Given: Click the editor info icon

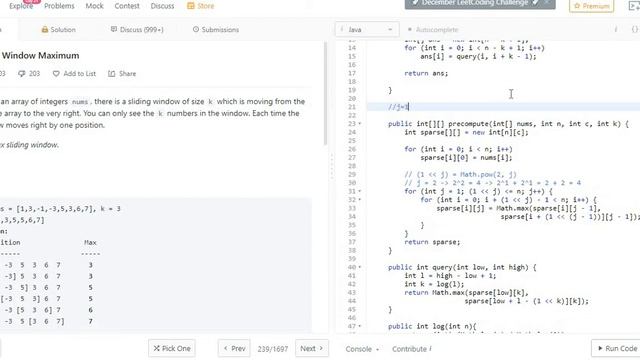Looking at the screenshot, I should (x=616, y=29).
